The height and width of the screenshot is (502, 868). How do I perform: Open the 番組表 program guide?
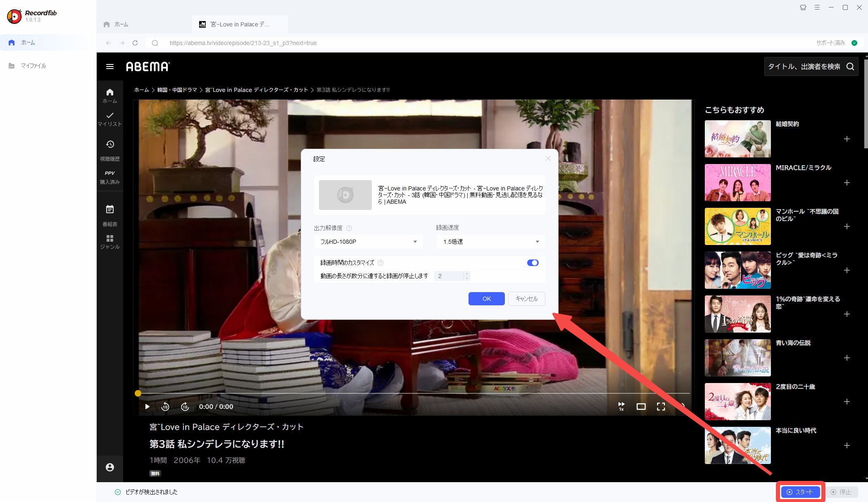pos(110,216)
